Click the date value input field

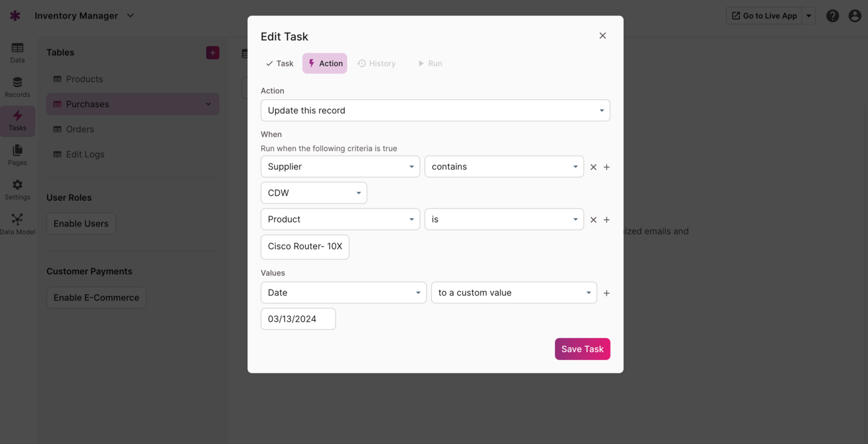click(298, 318)
